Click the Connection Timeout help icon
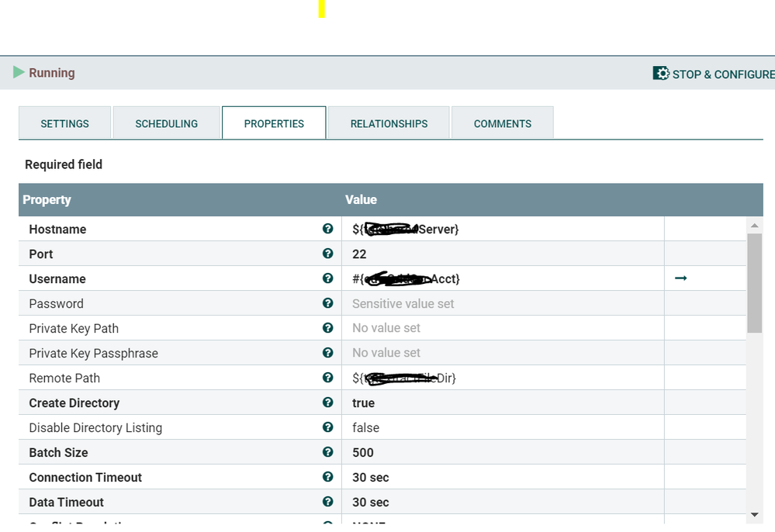The image size is (775, 532). tap(327, 477)
